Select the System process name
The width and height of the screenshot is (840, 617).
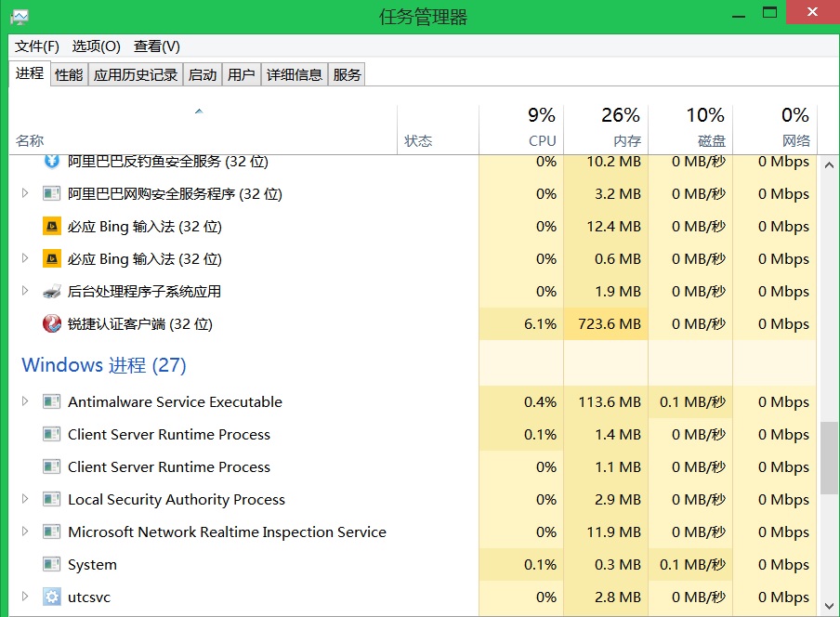(x=92, y=565)
